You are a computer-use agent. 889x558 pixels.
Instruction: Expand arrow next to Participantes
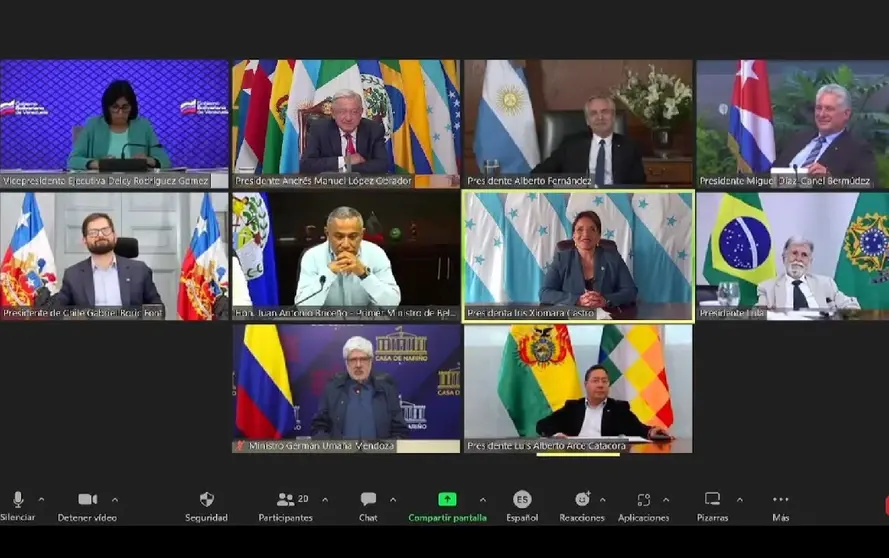click(325, 500)
